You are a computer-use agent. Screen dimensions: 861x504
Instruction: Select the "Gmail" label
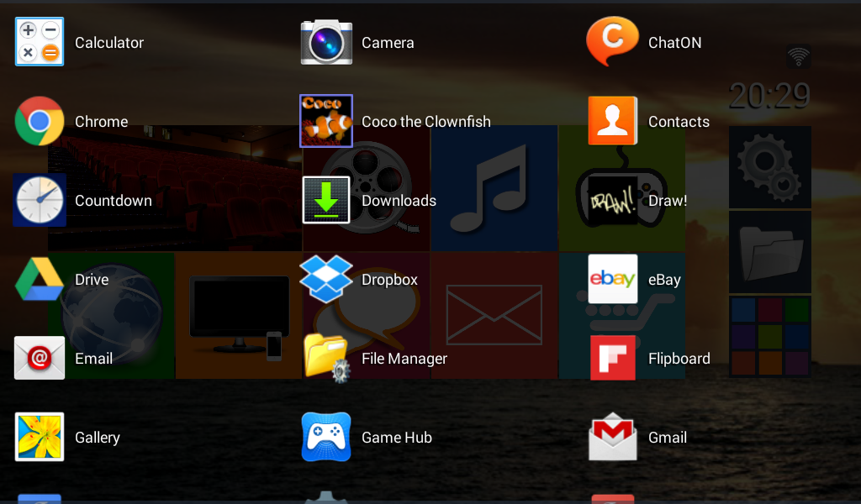click(668, 438)
